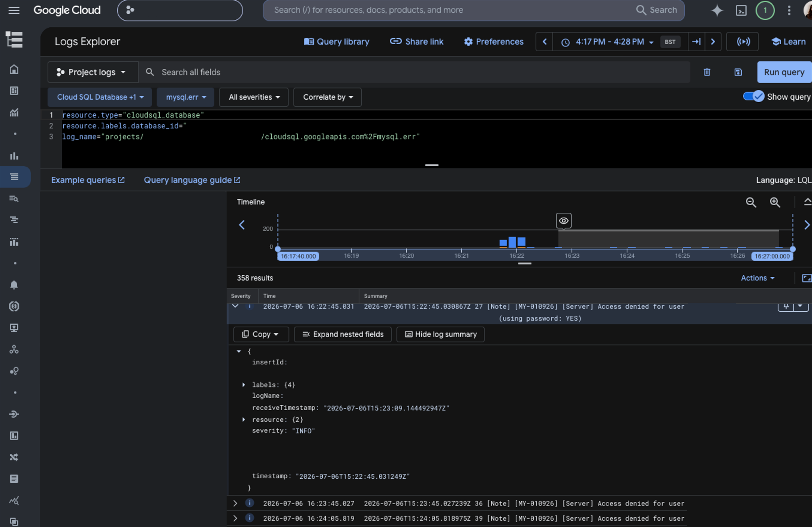Sort by Severity column header
The image size is (812, 527).
pos(240,296)
